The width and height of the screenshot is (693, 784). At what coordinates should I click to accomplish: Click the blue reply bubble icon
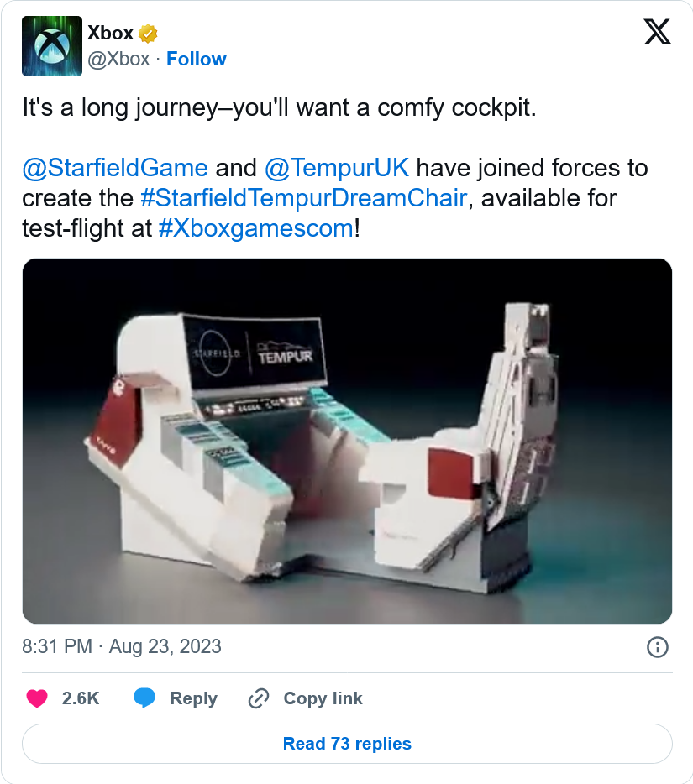tap(144, 698)
